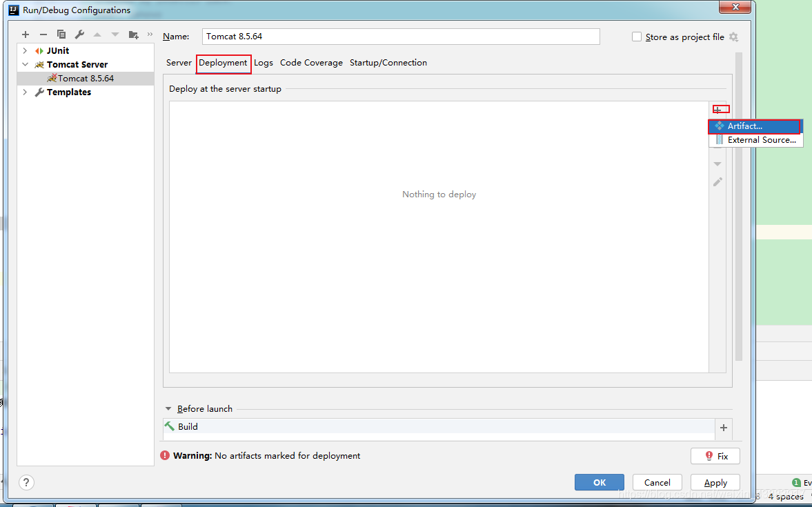Collapse the Before launch section
The width and height of the screenshot is (812, 507).
[x=168, y=408]
